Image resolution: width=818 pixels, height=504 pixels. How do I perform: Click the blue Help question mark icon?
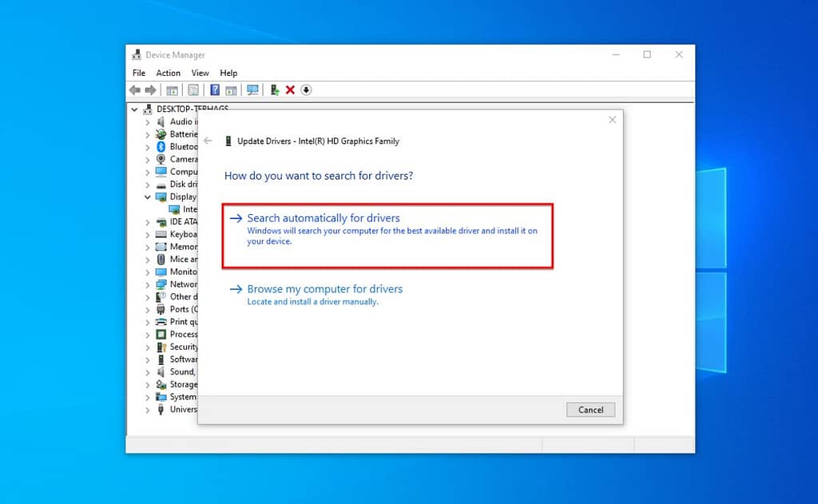pyautogui.click(x=214, y=90)
